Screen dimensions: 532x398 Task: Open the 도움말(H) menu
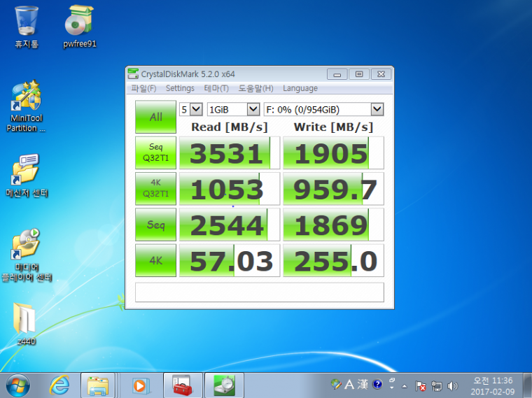[x=255, y=88]
